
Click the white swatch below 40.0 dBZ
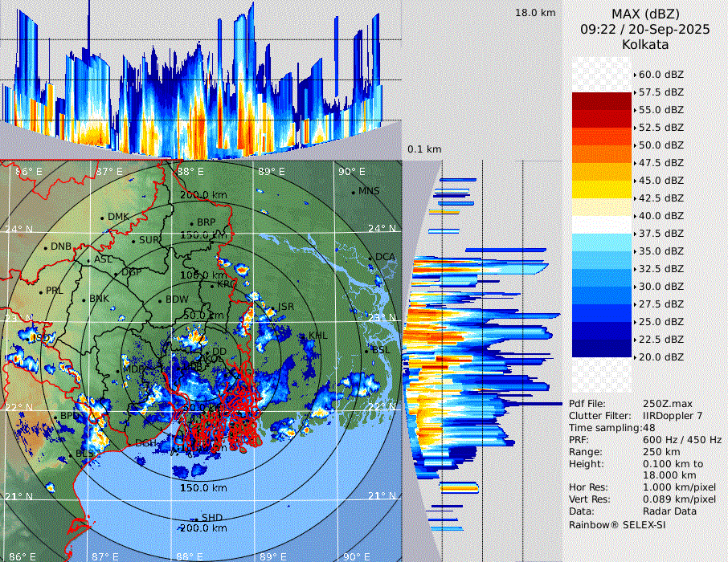tap(602, 224)
